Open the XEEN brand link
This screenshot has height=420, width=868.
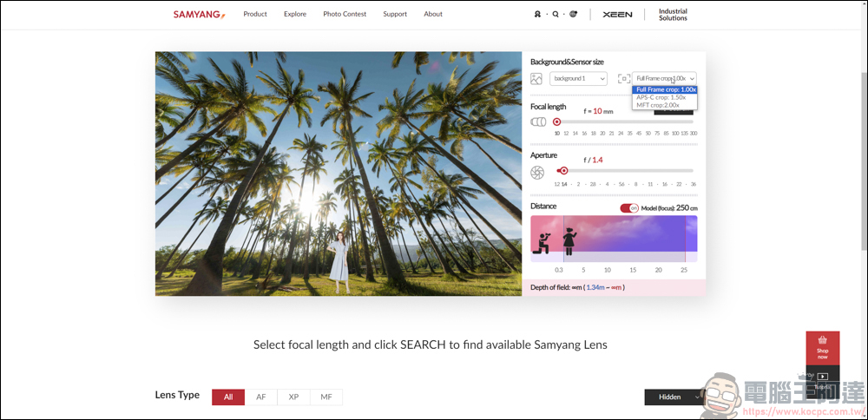pyautogui.click(x=617, y=15)
